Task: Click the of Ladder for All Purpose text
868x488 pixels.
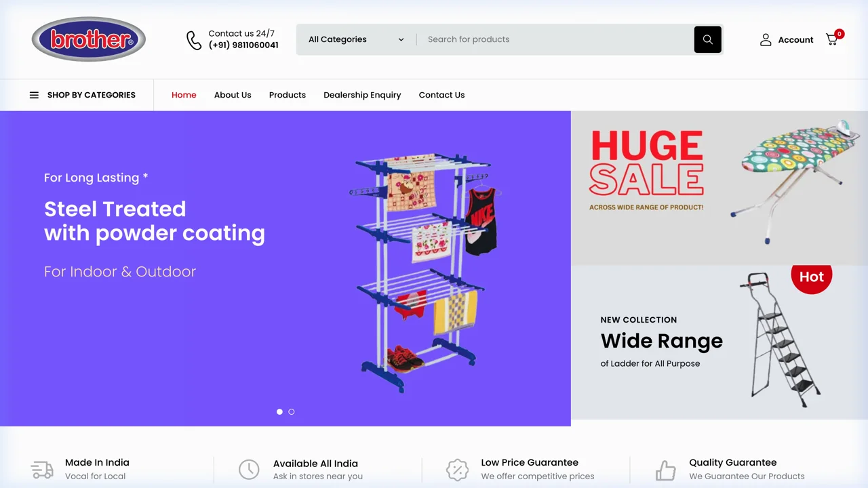Action: pyautogui.click(x=650, y=364)
